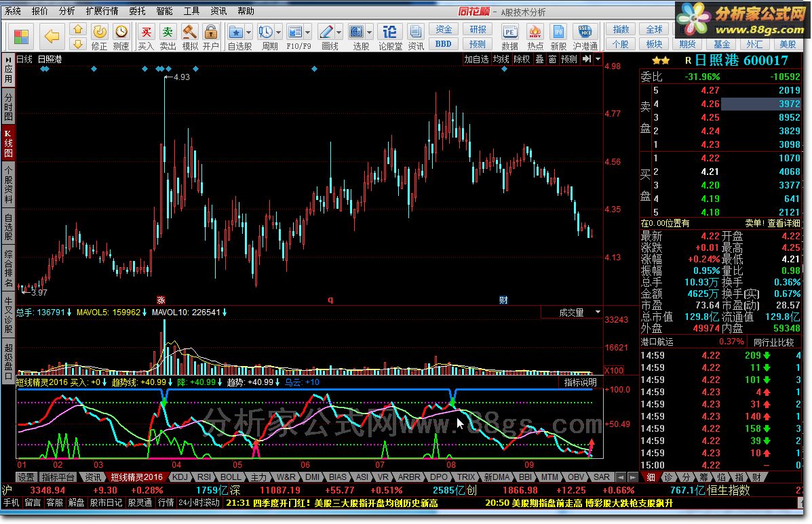Viewport: 812px width, 524px height.
Task: Toggle 窗 multi-window mode
Action: 553,59
